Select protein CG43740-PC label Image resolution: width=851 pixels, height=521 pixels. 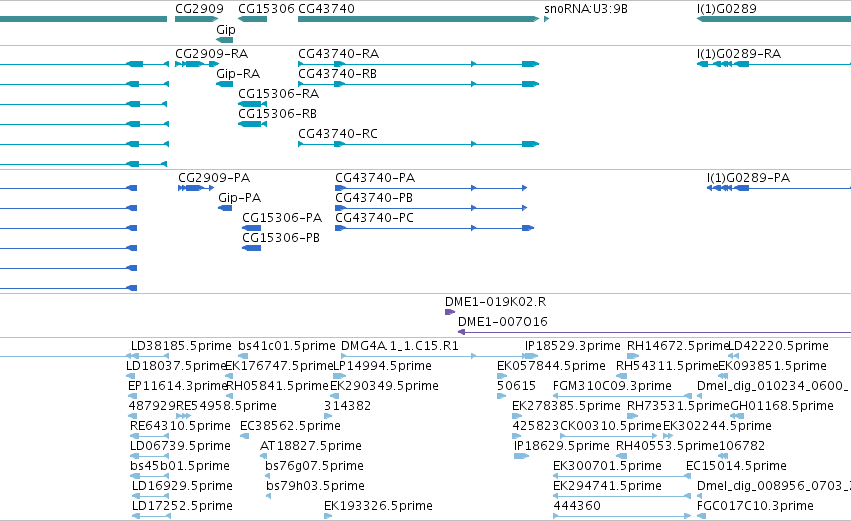pyautogui.click(x=374, y=218)
